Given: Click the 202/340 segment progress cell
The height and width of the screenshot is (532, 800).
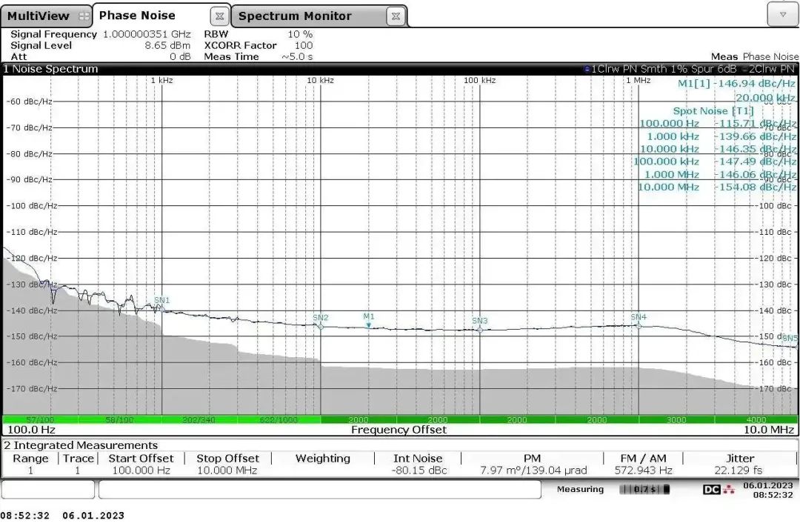Looking at the screenshot, I should pos(199,419).
